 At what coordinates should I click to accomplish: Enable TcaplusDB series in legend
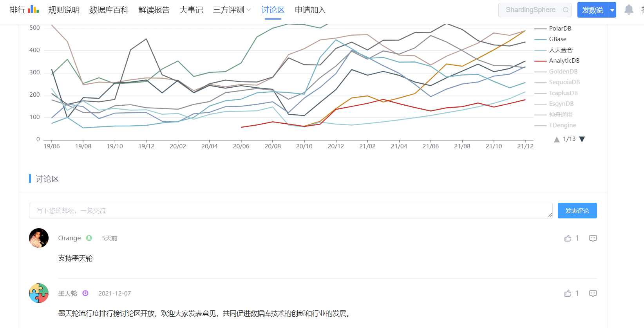(556, 93)
